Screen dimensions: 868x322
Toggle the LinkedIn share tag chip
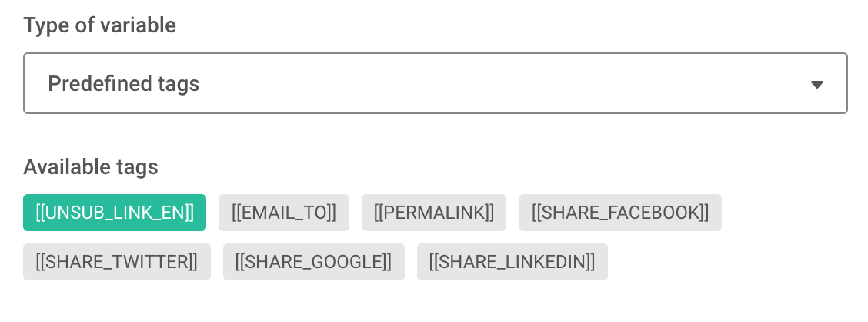click(512, 262)
